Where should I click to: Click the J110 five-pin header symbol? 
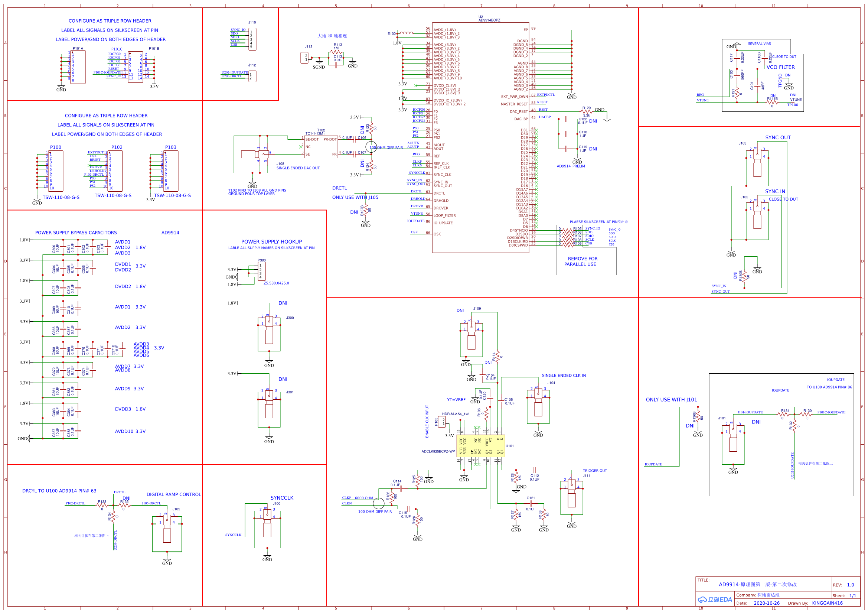pos(252,39)
